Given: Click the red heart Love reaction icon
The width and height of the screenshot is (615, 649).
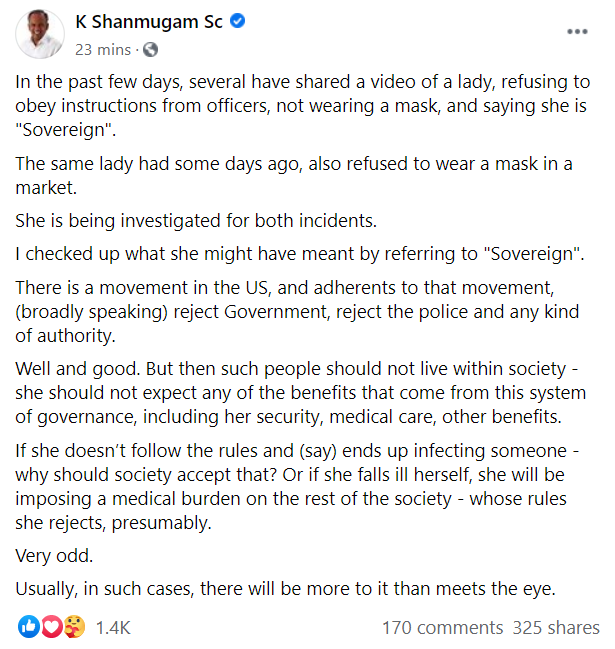Looking at the screenshot, I should pyautogui.click(x=50, y=627).
